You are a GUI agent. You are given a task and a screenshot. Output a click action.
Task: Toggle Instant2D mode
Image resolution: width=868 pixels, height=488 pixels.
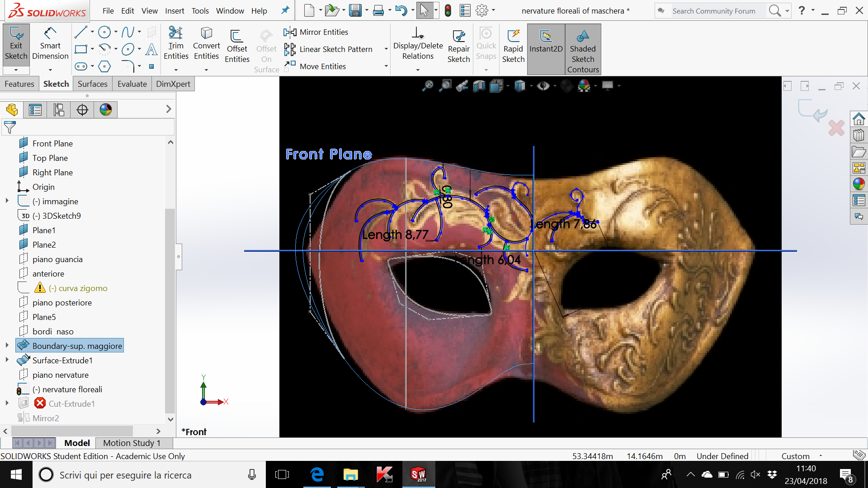(x=546, y=44)
